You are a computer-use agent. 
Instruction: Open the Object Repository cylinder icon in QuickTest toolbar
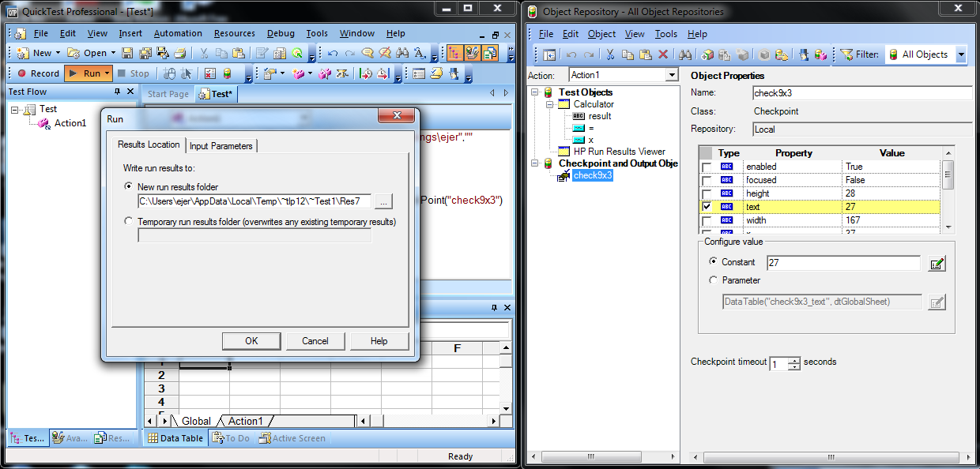point(227,73)
